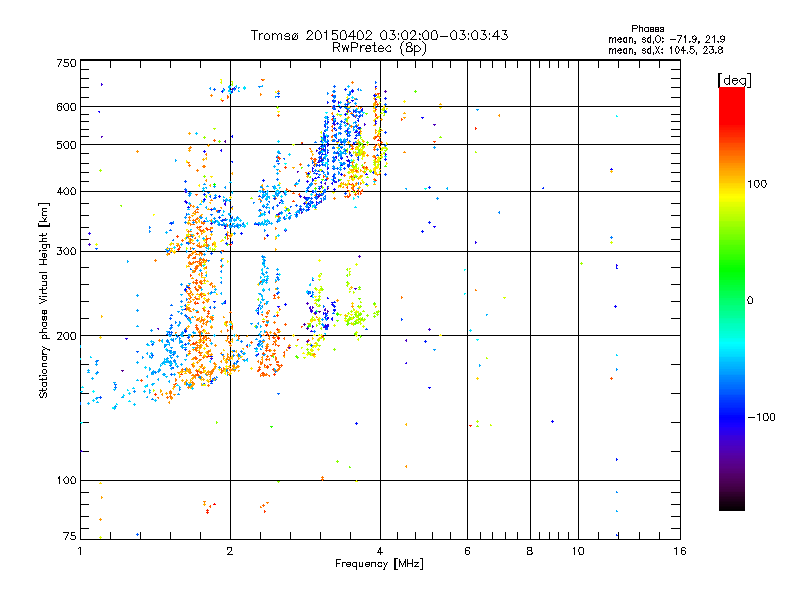Click the y-axis tick label "400"

point(66,191)
